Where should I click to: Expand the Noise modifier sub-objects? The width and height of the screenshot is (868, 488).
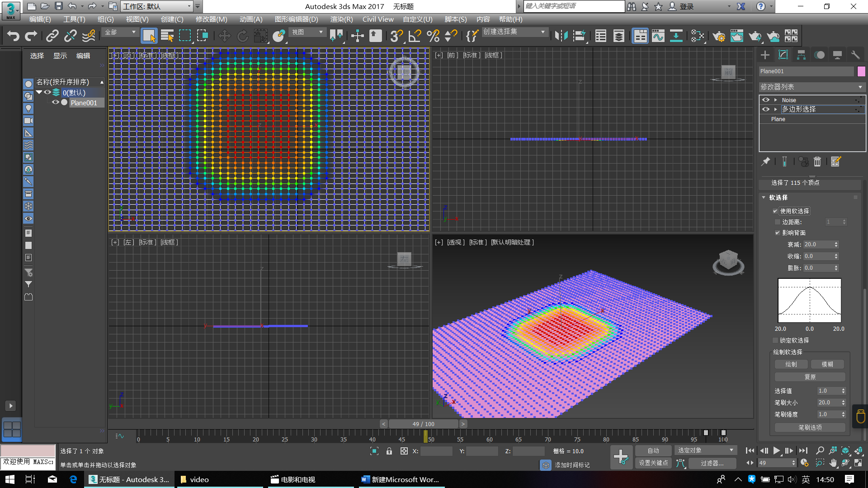pyautogui.click(x=776, y=100)
